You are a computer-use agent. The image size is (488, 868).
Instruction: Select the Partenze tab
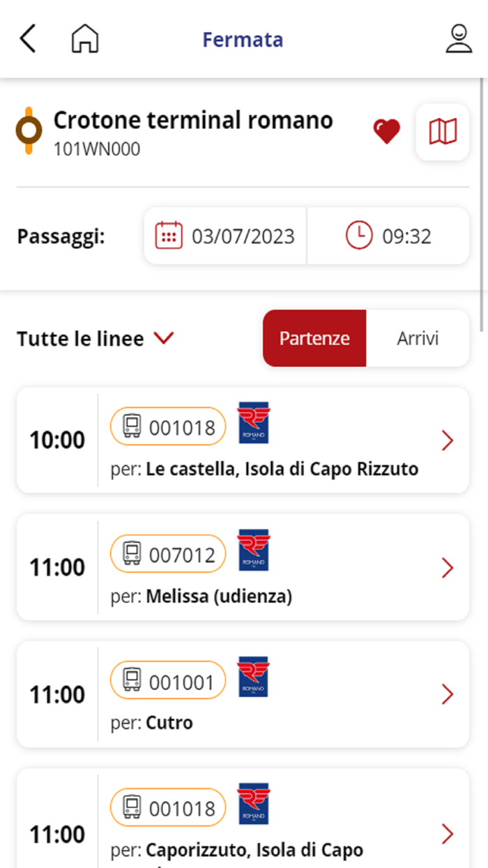click(314, 338)
